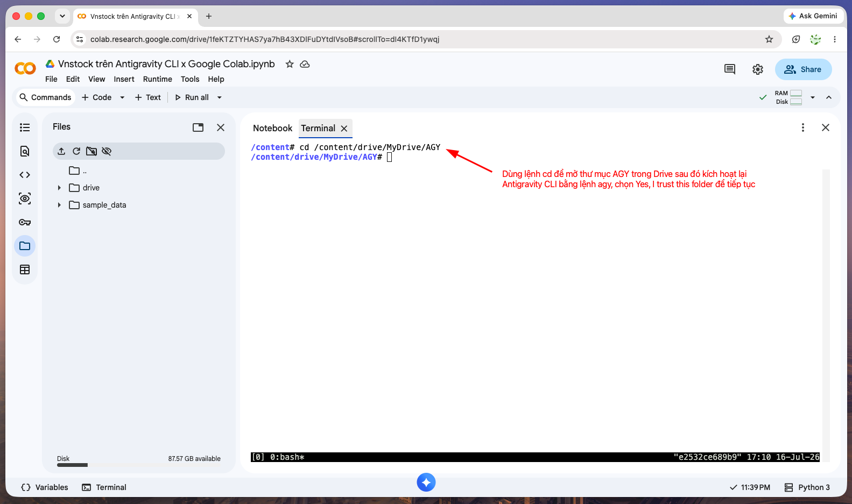Close the Files panel
The image size is (852, 504).
(221, 127)
